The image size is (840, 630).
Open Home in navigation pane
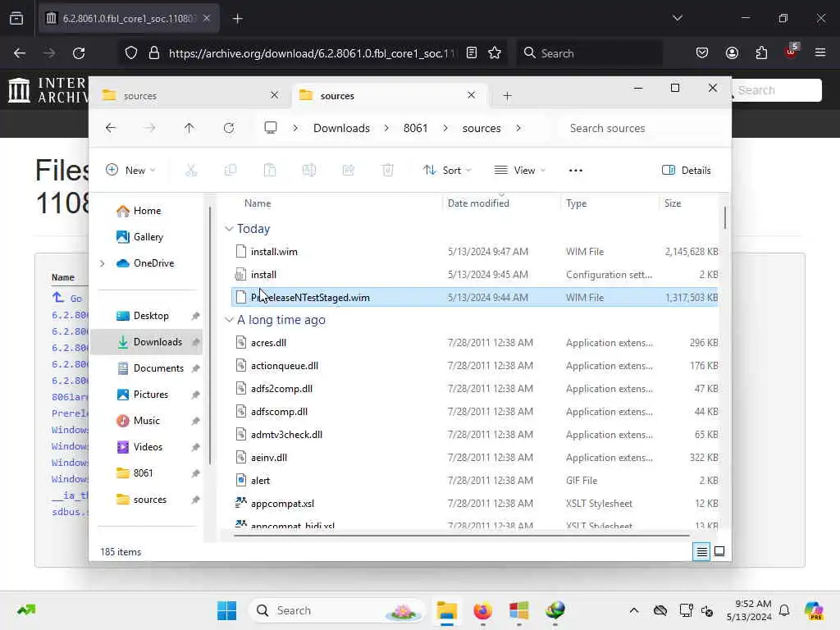point(147,211)
